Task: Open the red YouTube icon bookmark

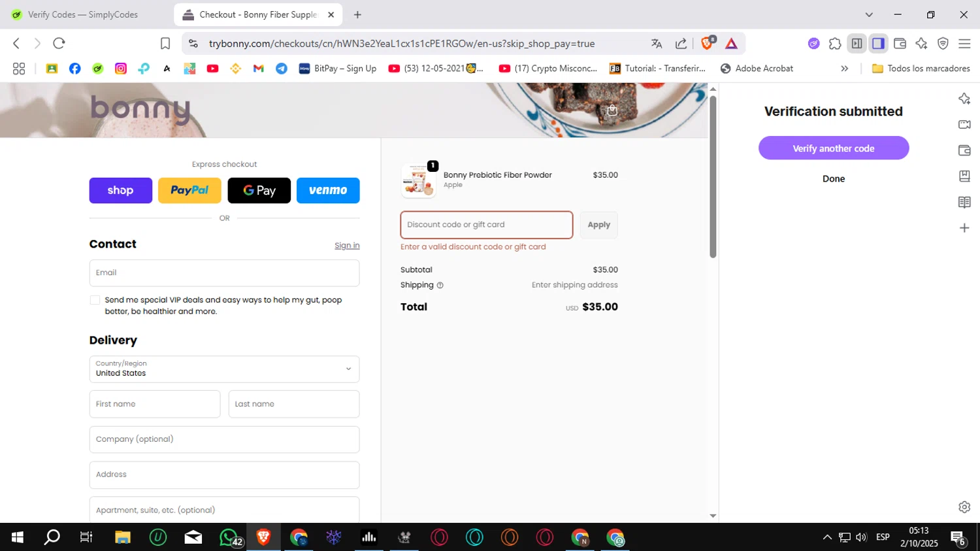Action: (x=213, y=68)
